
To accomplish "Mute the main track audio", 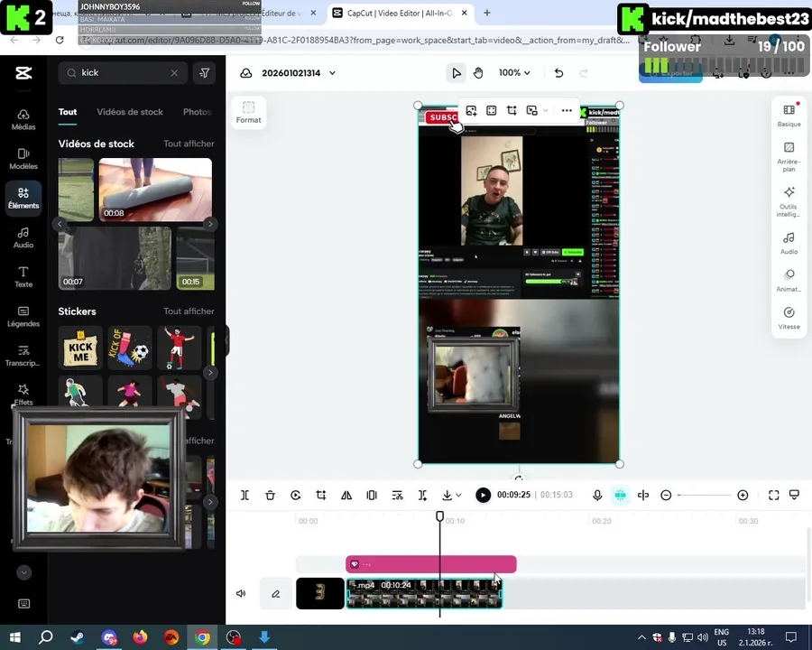I will click(x=241, y=593).
